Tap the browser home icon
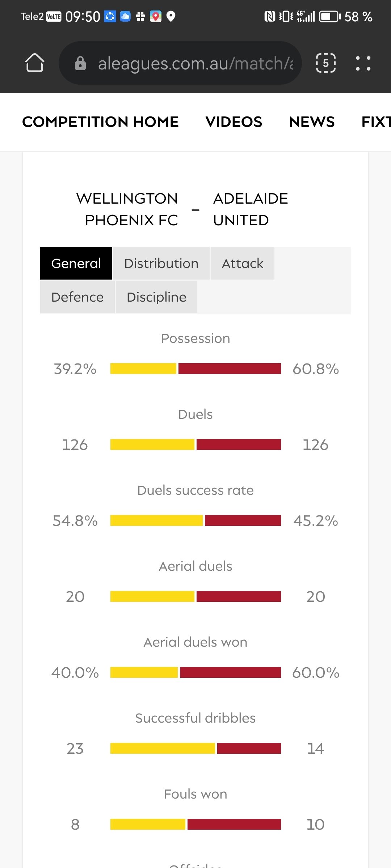 tap(35, 63)
